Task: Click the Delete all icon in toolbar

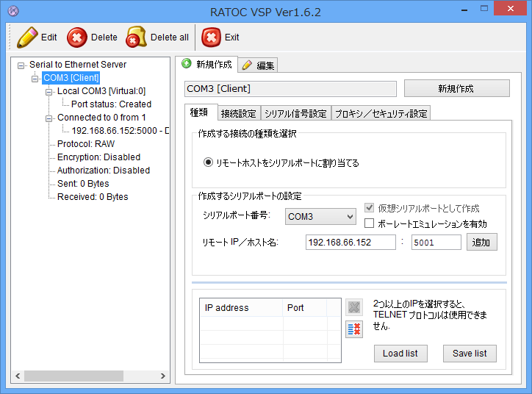Action: [136, 37]
